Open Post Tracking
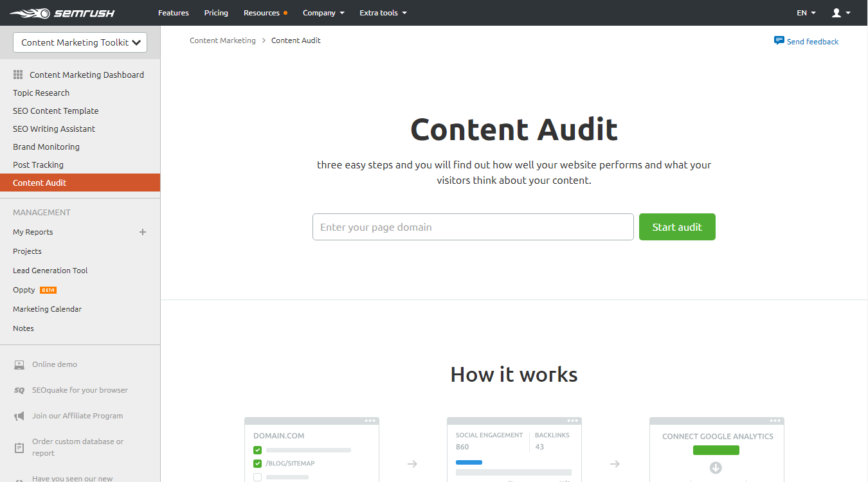868x482 pixels. tap(38, 165)
